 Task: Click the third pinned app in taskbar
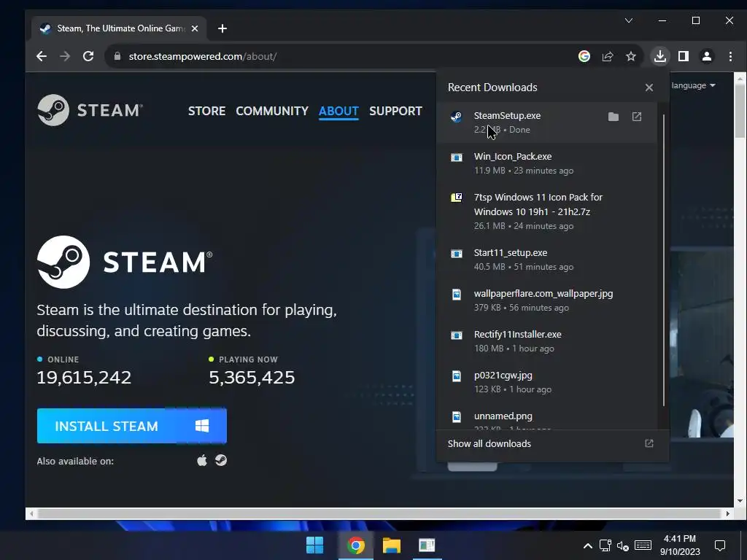[427, 545]
